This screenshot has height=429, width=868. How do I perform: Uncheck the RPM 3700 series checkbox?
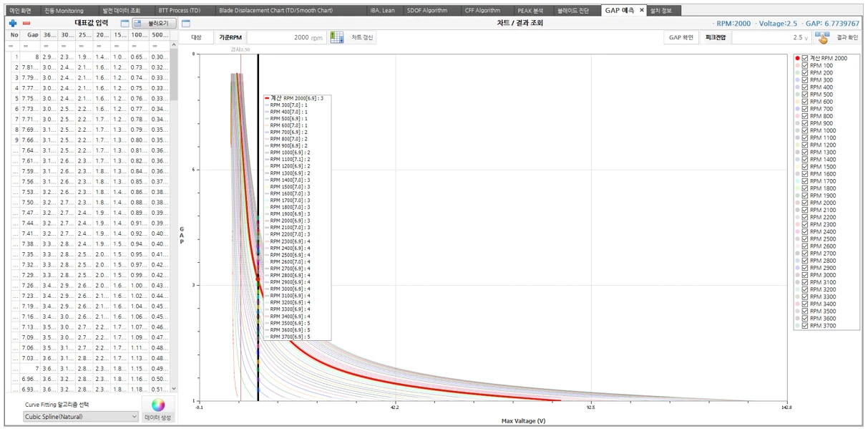805,326
